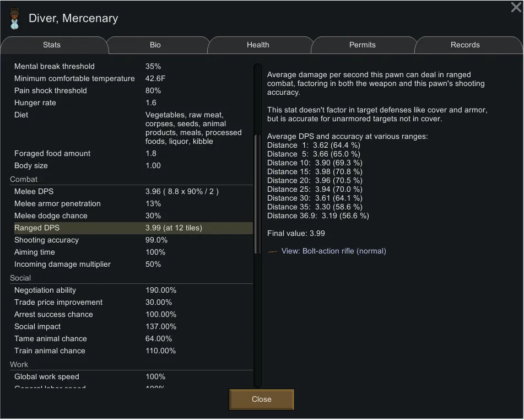Viewport: 524px width, 420px height.
Task: Open the View: Bolt-action rifle link
Action: 333,251
